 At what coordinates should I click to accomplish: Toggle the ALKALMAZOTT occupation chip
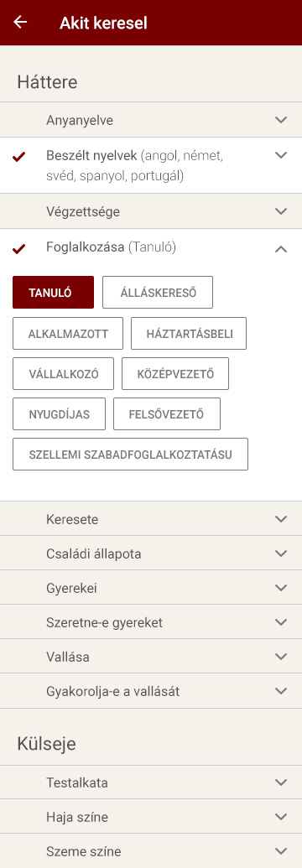pyautogui.click(x=68, y=333)
